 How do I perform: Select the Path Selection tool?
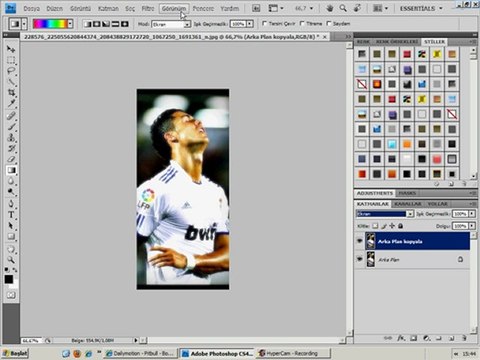tap(11, 226)
